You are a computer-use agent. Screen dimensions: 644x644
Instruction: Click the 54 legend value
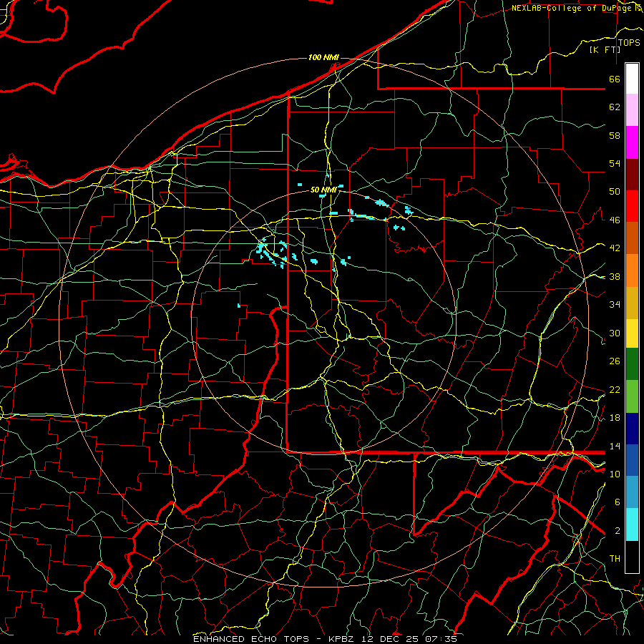pyautogui.click(x=615, y=163)
